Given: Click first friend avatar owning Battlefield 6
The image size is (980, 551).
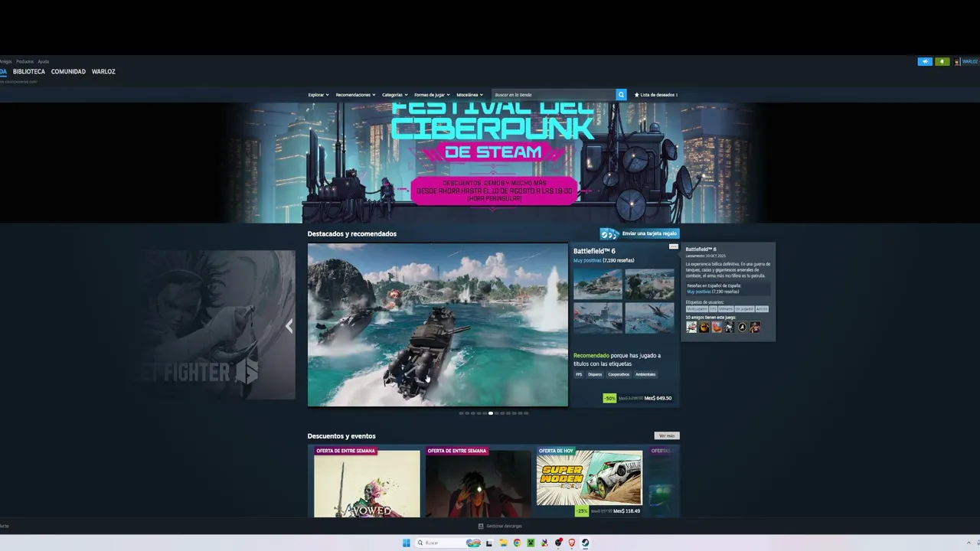Looking at the screenshot, I should click(x=691, y=327).
